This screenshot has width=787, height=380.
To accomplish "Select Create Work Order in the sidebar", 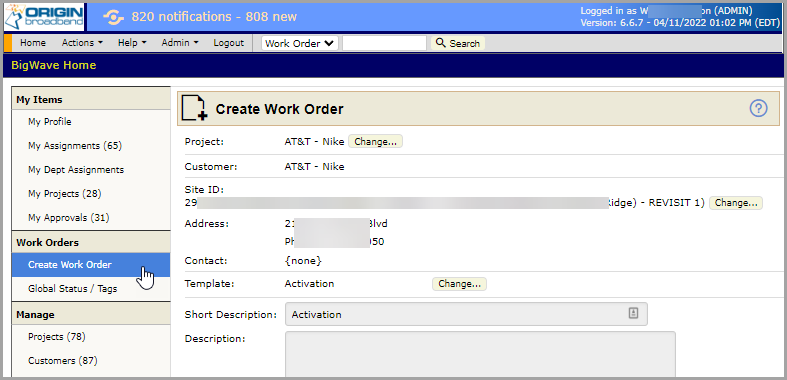I will 91,265.
